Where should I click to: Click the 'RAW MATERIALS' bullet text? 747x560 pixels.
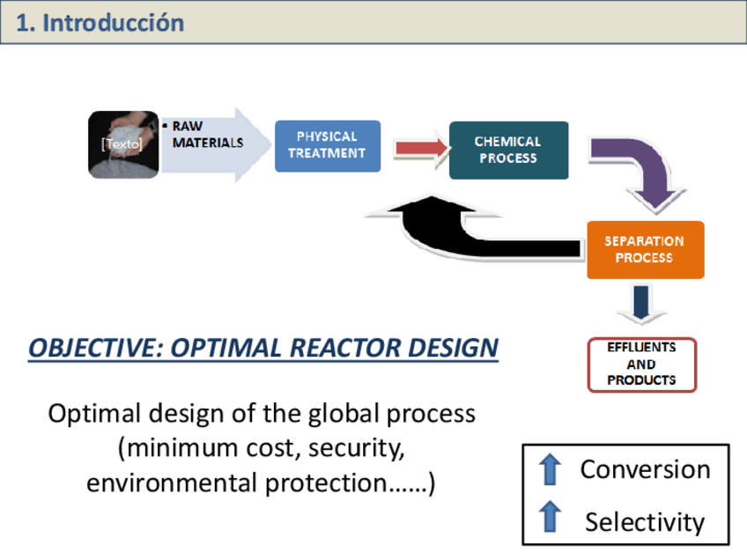(205, 135)
